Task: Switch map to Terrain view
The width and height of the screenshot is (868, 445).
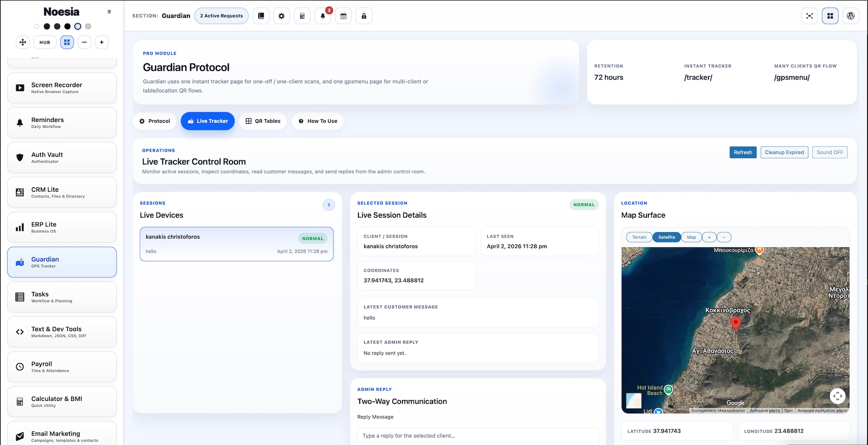Action: coord(639,237)
